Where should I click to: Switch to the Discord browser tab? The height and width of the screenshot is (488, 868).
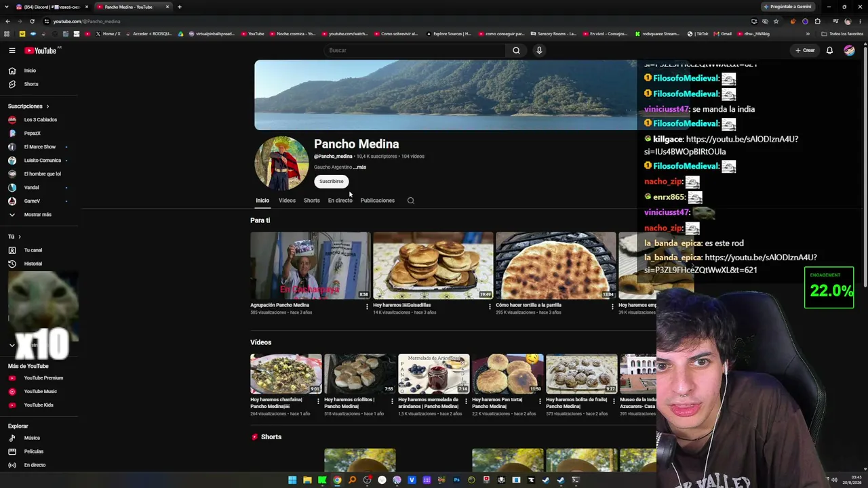click(53, 7)
